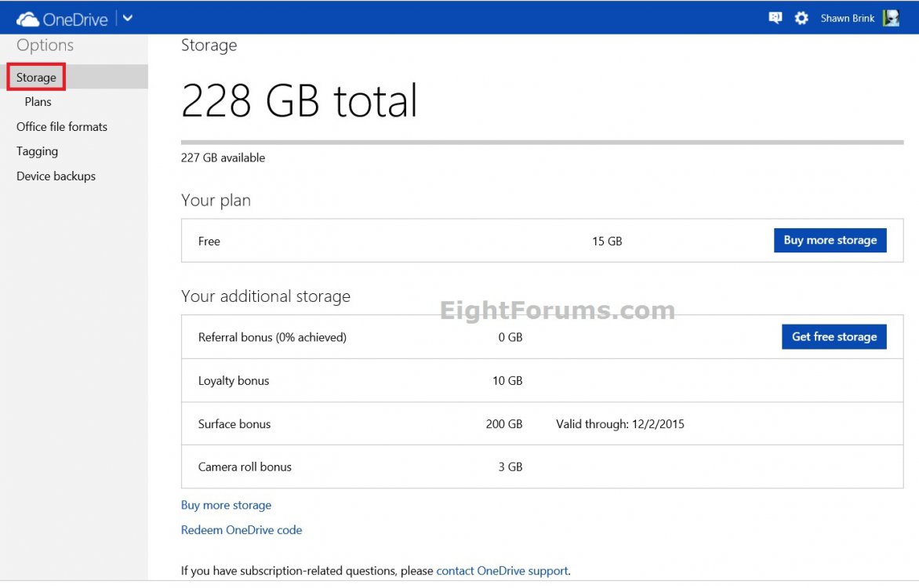Select Office file formats option
Screen dimensions: 919x588
pyautogui.click(x=61, y=126)
